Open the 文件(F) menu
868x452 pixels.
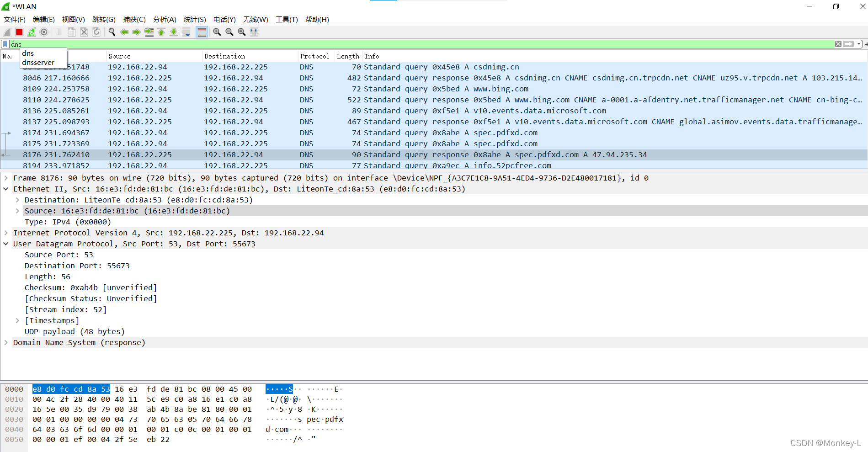[x=15, y=20]
